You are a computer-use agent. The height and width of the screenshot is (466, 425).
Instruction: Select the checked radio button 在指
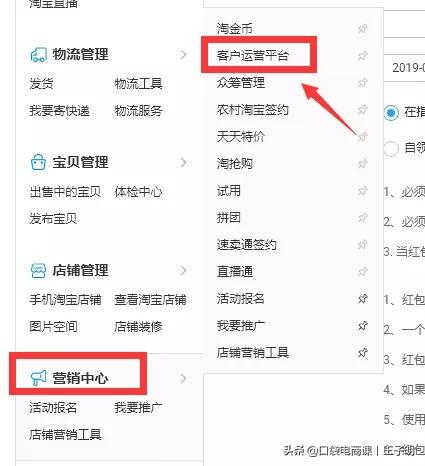coord(391,113)
